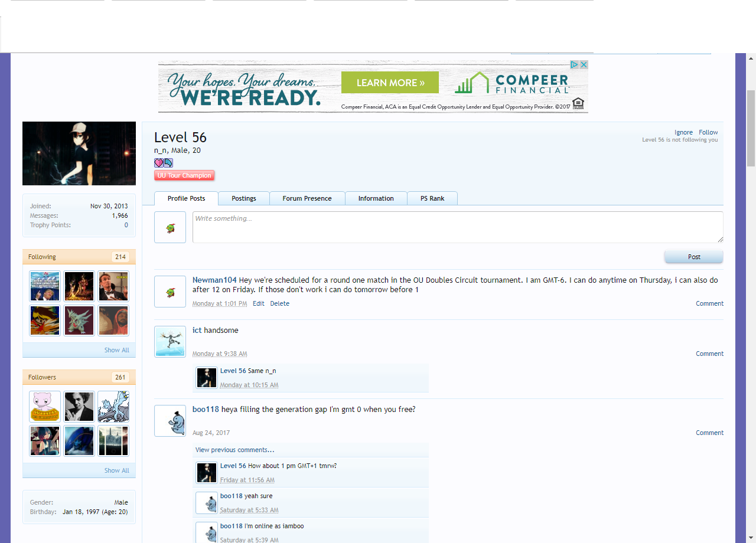The height and width of the screenshot is (543, 756).
Task: Show All in the Following panel
Action: pos(116,350)
